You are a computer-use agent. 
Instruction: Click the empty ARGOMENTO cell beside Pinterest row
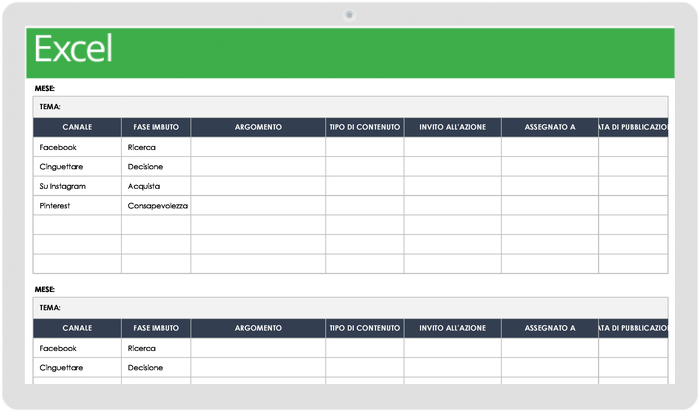coord(258,205)
